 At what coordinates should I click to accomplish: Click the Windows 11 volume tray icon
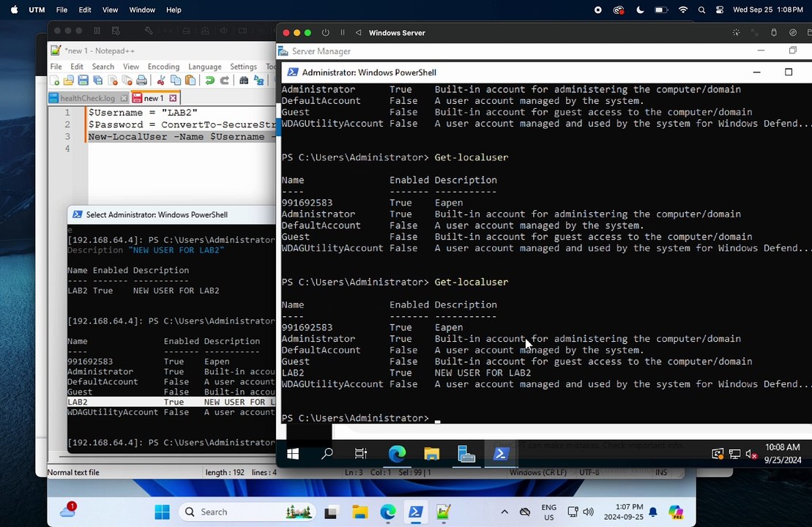[588, 512]
